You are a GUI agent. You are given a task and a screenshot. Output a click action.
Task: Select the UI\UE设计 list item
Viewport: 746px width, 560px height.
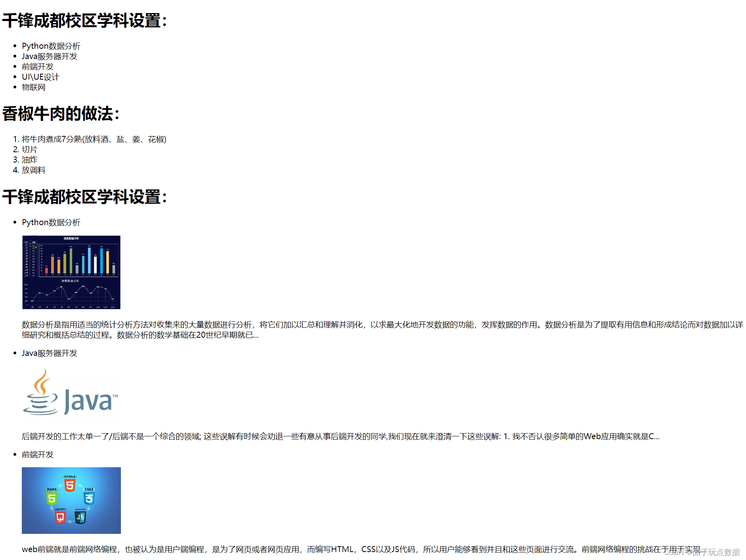point(40,77)
